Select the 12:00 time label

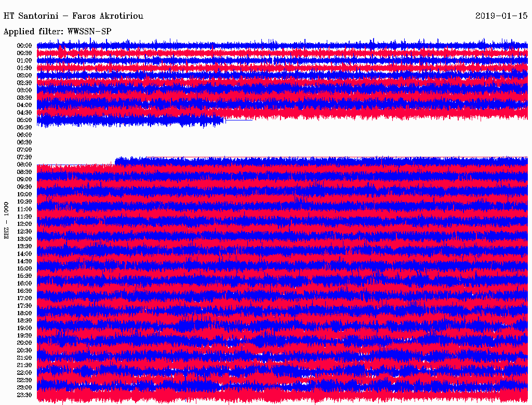tap(24, 224)
